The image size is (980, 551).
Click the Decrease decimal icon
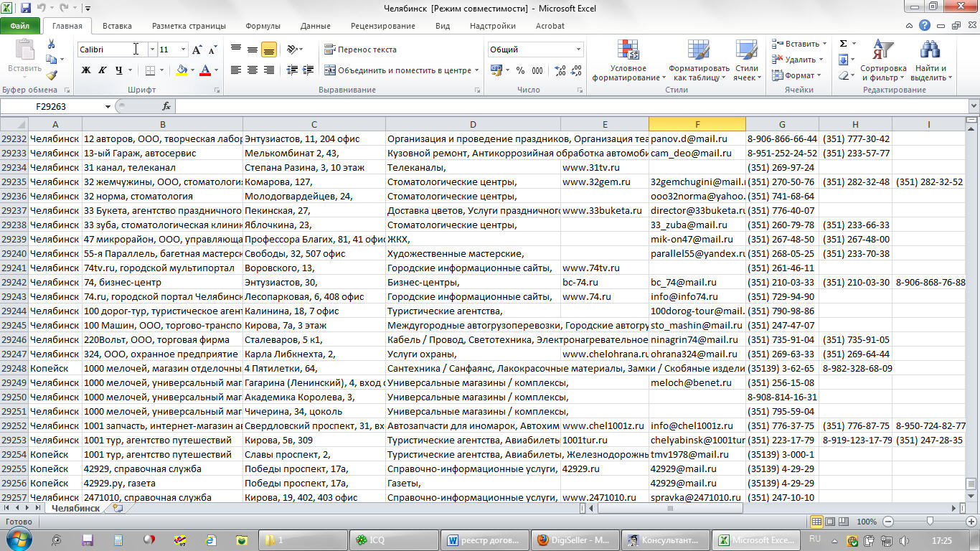(577, 70)
